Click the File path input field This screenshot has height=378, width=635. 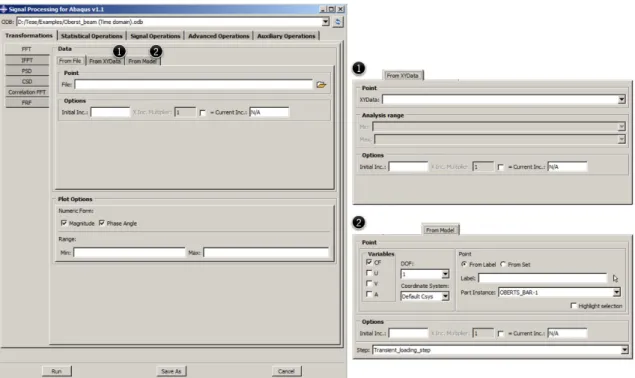(x=194, y=85)
